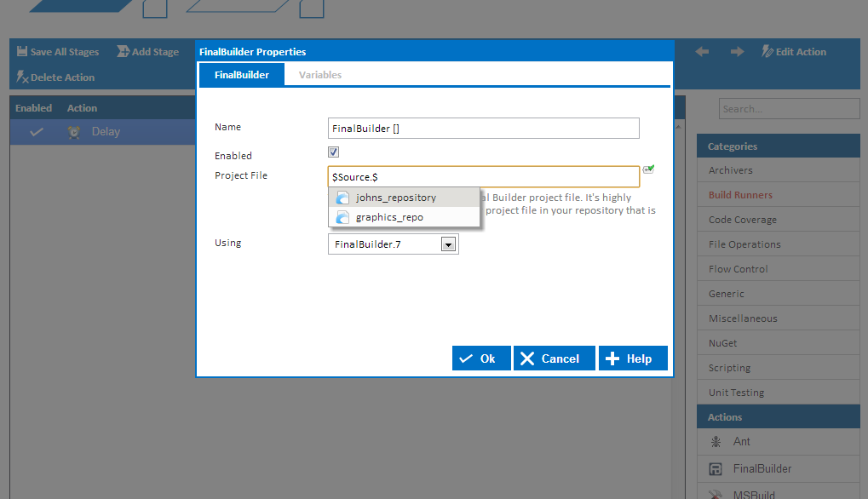Click Delete Action
Viewport: 868px width, 499px height.
(55, 77)
